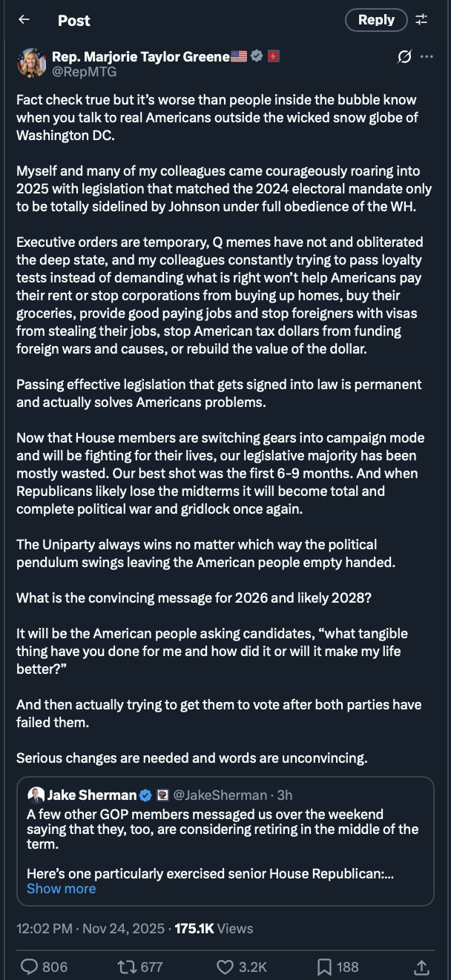451x980 pixels.
Task: Click affiliation badge beside Greene's name
Action: coord(273,56)
